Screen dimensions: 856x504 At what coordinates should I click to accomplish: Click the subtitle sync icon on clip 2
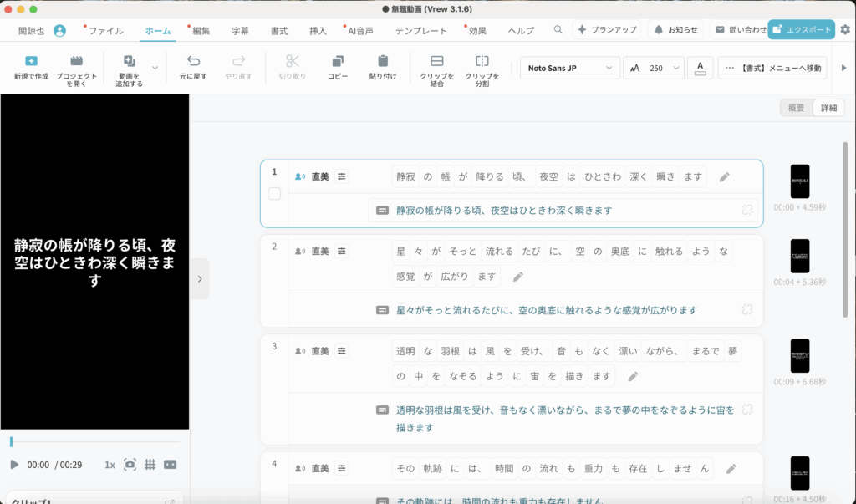point(747,309)
